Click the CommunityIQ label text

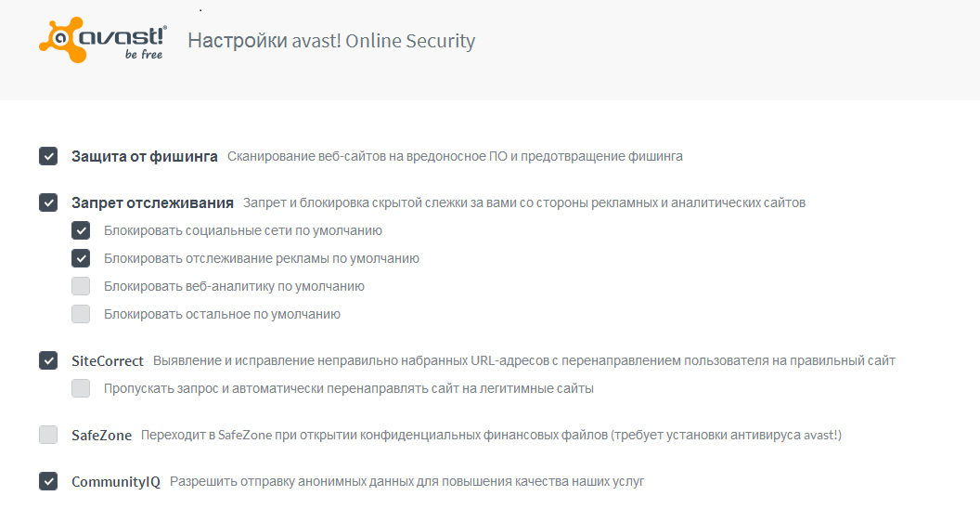point(116,481)
